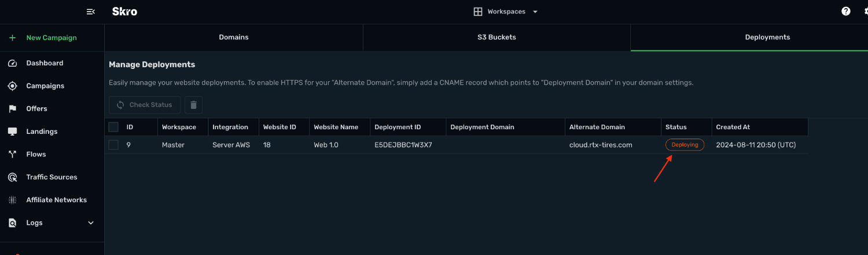Click deployment ID E5DEJBBC1W3X7
The image size is (868, 255).
coord(403,145)
